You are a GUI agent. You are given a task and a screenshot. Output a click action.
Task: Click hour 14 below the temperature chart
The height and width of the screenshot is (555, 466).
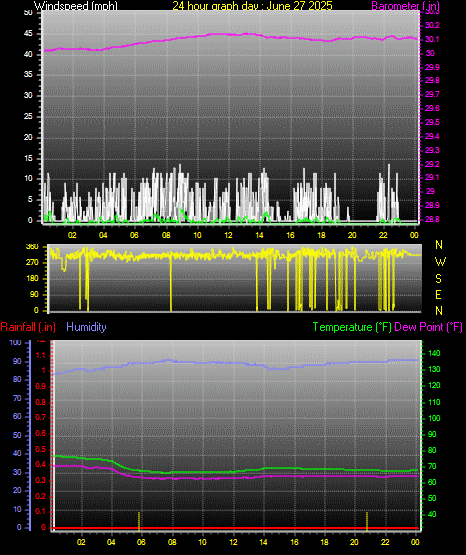[263, 542]
